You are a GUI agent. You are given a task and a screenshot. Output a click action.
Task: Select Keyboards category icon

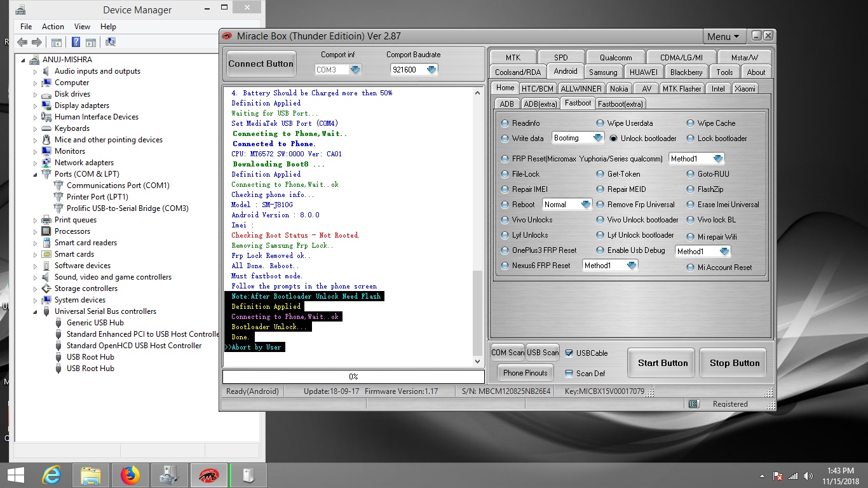coord(46,128)
